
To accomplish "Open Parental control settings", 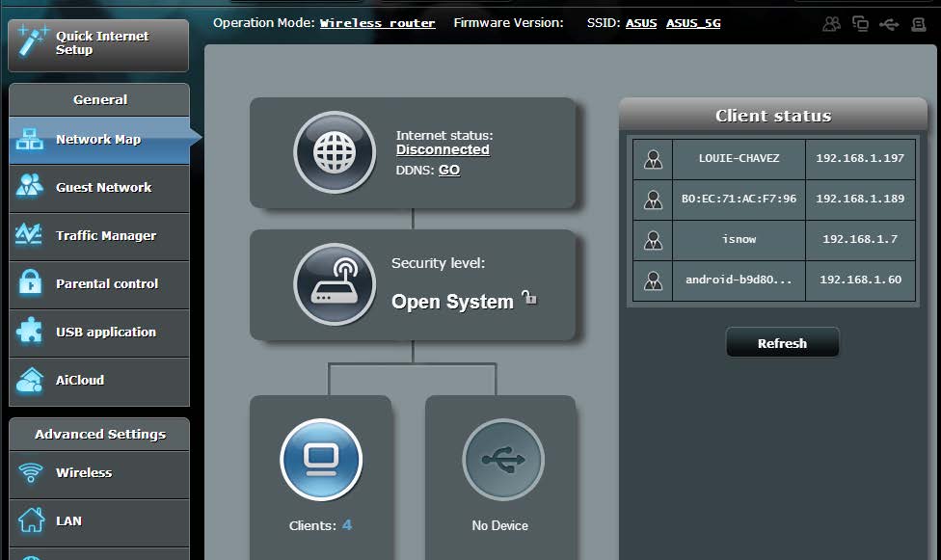I will click(99, 284).
